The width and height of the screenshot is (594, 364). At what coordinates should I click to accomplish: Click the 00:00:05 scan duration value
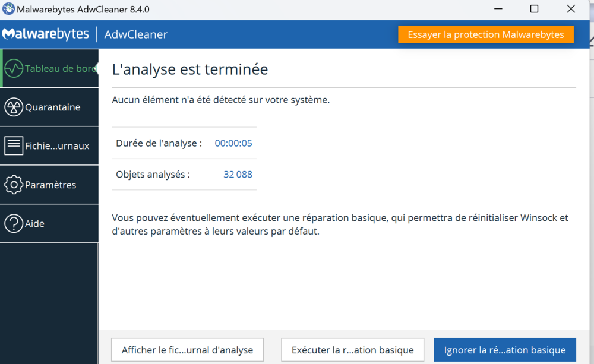pos(233,143)
